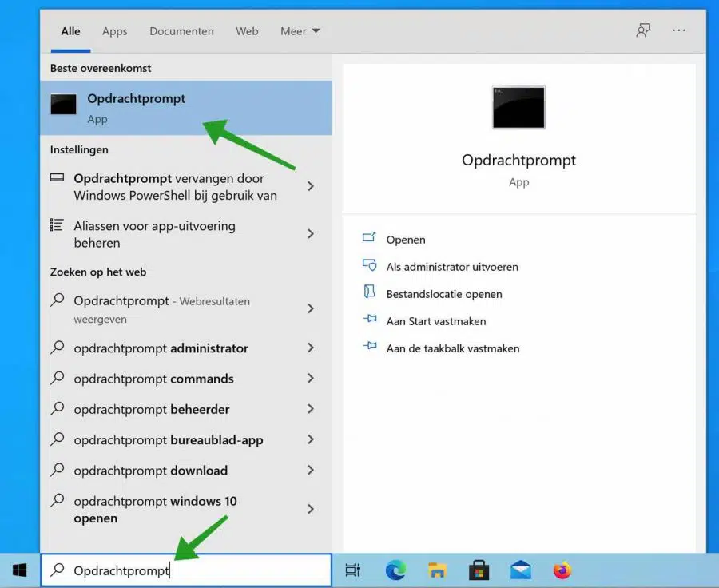Screen dimensions: 719x588
Task: Open setting Opdrachtprompt vervangen door Windows PowerShell
Action: click(186, 187)
